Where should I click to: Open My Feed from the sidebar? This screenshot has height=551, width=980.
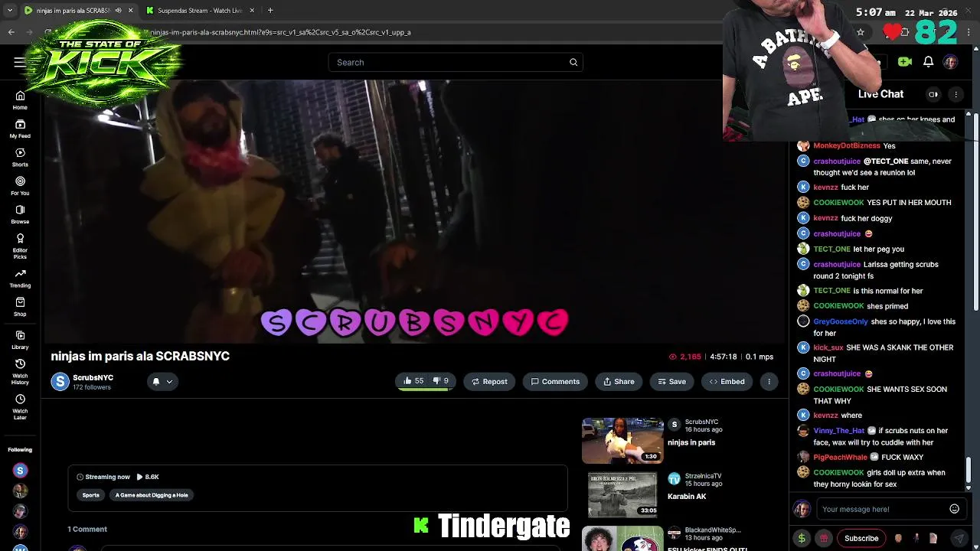(20, 129)
